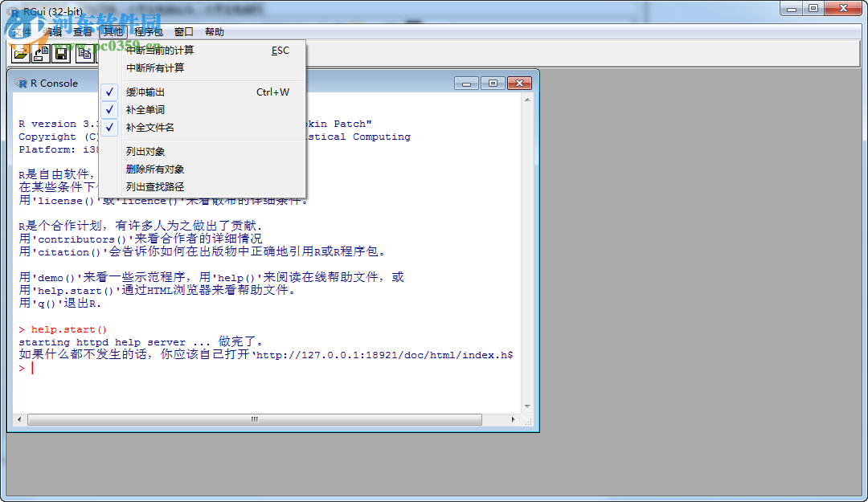Click the 'contributors()' console line
Viewport: 868px width, 502px height.
coord(140,239)
